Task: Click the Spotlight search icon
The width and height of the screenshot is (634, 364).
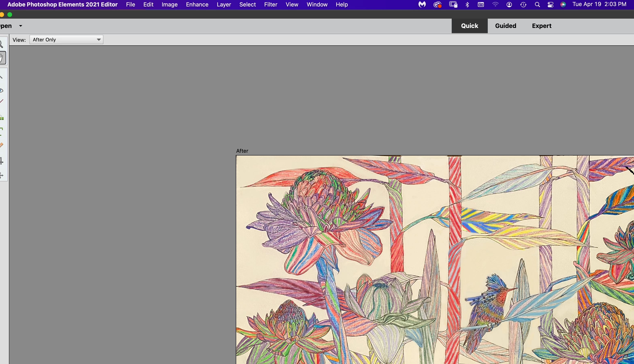Action: tap(537, 4)
